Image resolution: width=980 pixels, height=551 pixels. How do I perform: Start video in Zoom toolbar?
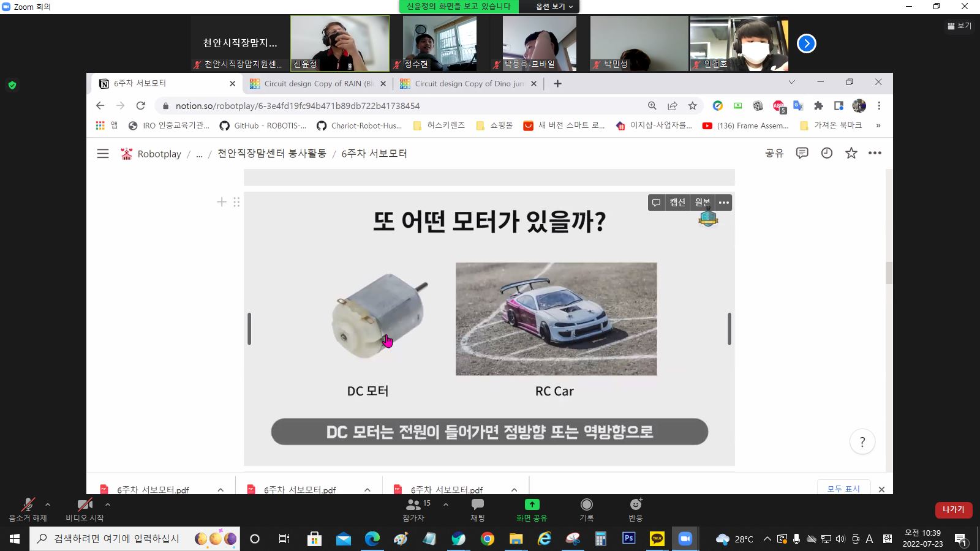coord(85,509)
